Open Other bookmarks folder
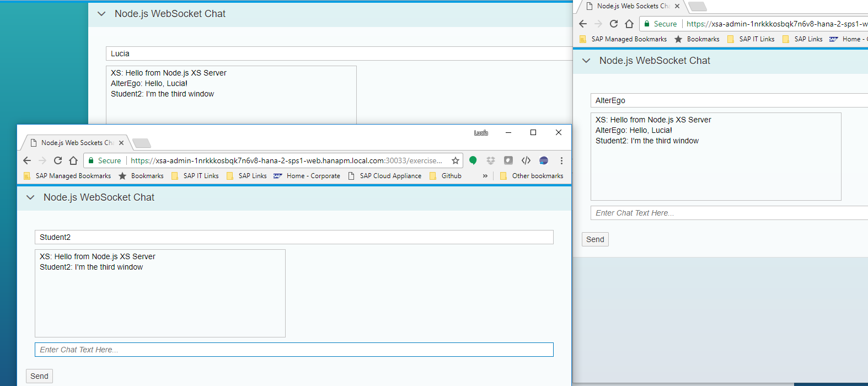Screen dimensions: 868x386 click(x=532, y=176)
